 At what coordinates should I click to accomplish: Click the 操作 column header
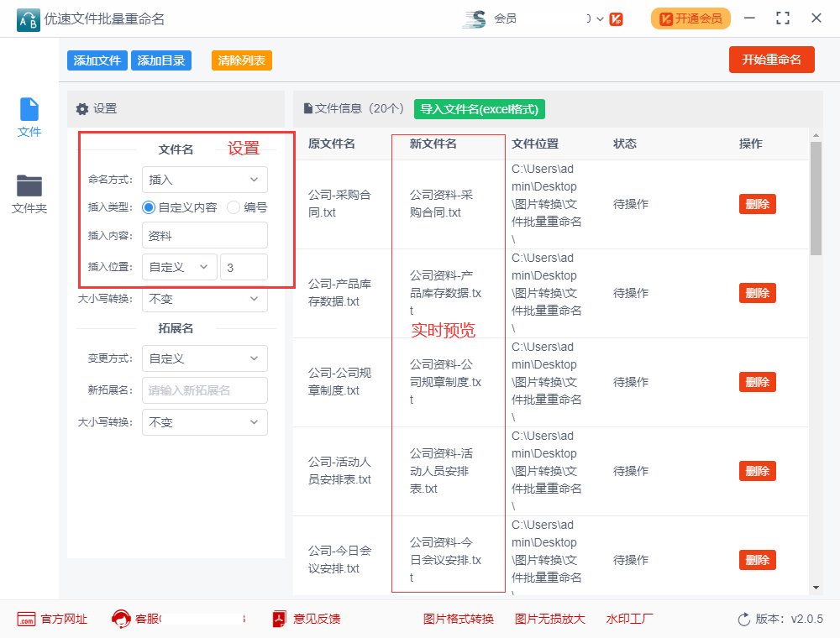pos(750,144)
